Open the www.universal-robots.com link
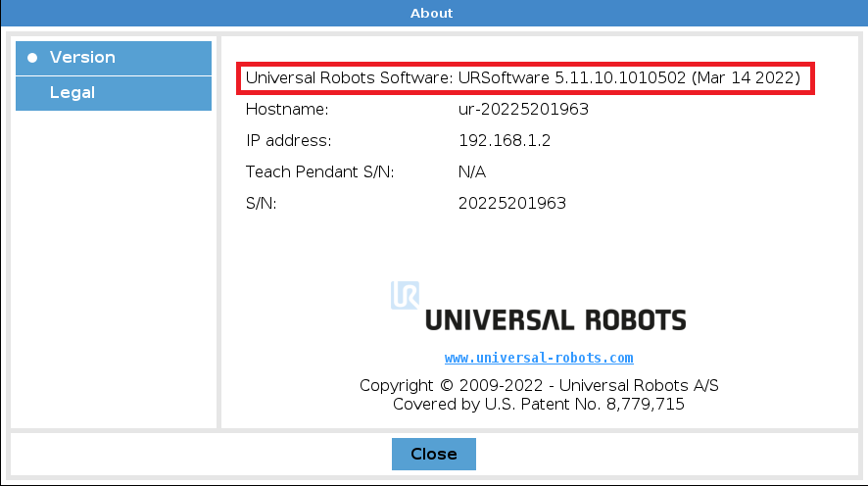Image resolution: width=868 pixels, height=486 pixels. pos(539,359)
